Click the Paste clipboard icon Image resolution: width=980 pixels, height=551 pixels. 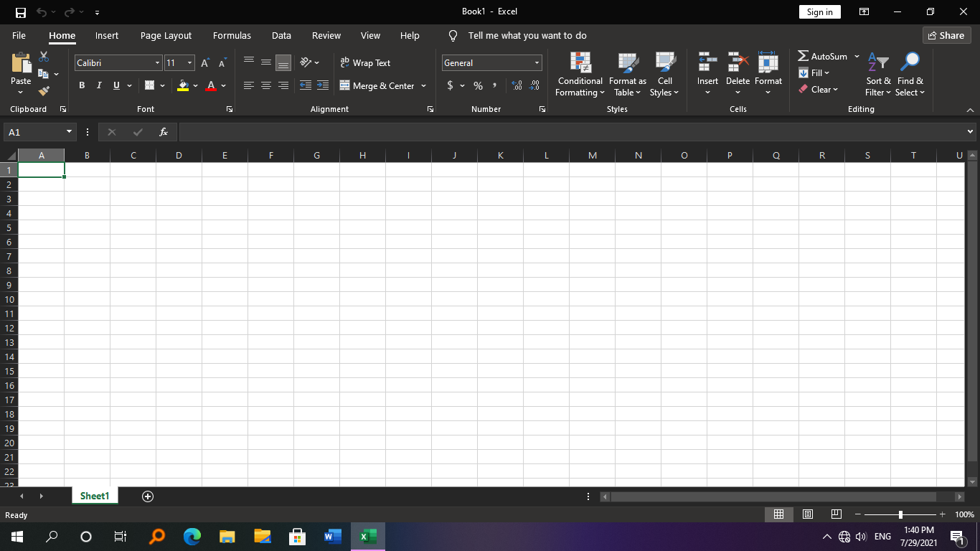[x=21, y=63]
